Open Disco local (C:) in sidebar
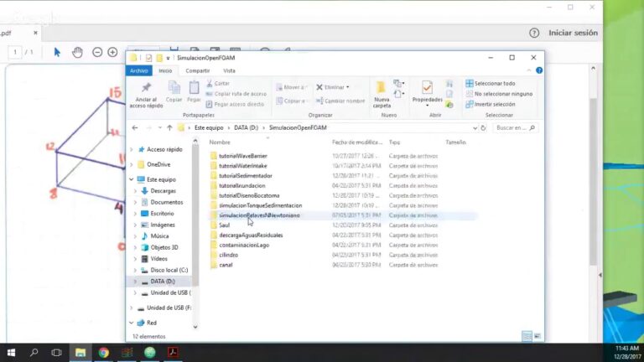This screenshot has width=644, height=362. point(169,270)
